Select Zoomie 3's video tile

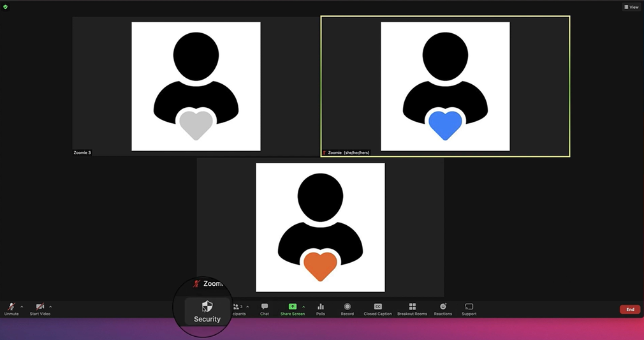click(196, 86)
